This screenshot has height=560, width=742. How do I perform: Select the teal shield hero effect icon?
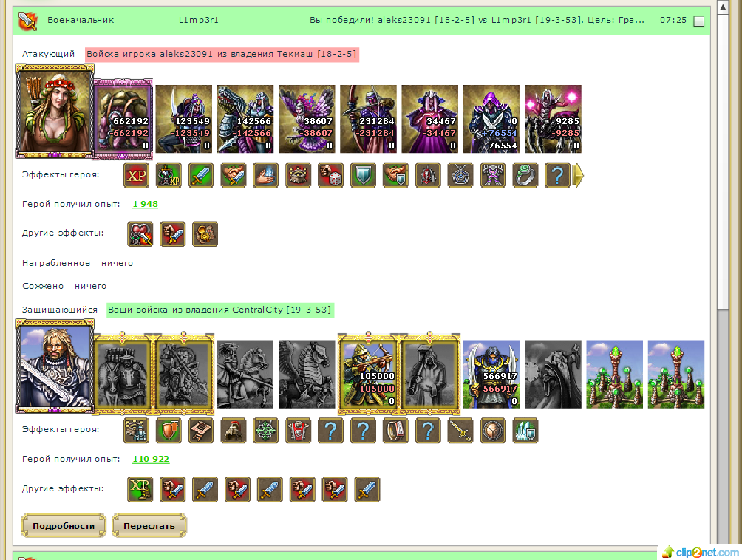(x=364, y=176)
